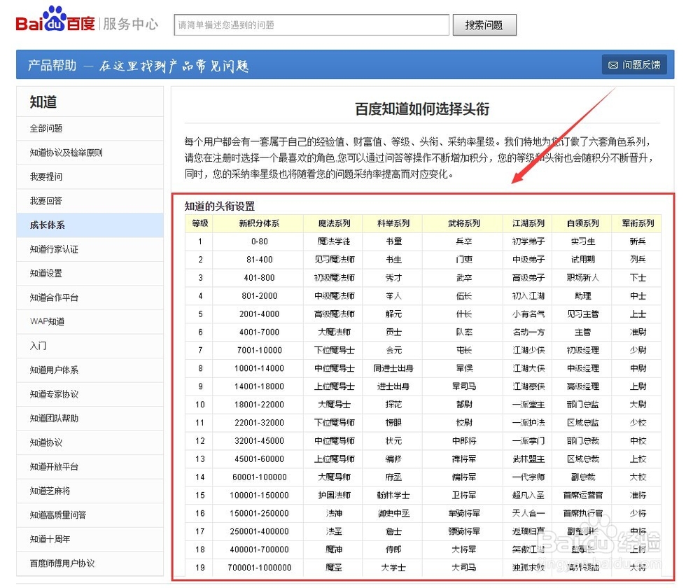Click the 0-80 points cell
The width and height of the screenshot is (700, 588).
click(260, 241)
